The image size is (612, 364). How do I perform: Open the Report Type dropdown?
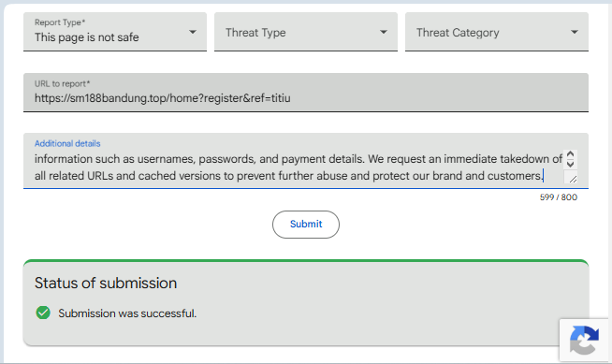115,32
